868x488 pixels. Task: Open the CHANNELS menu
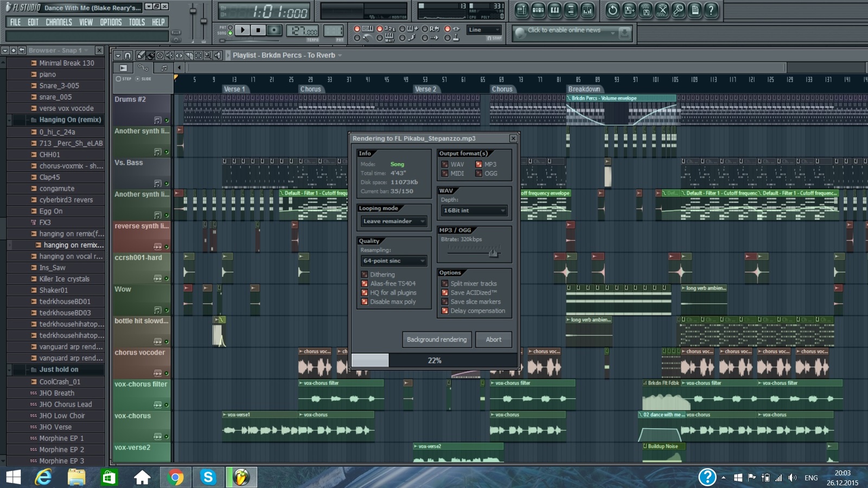[59, 22]
